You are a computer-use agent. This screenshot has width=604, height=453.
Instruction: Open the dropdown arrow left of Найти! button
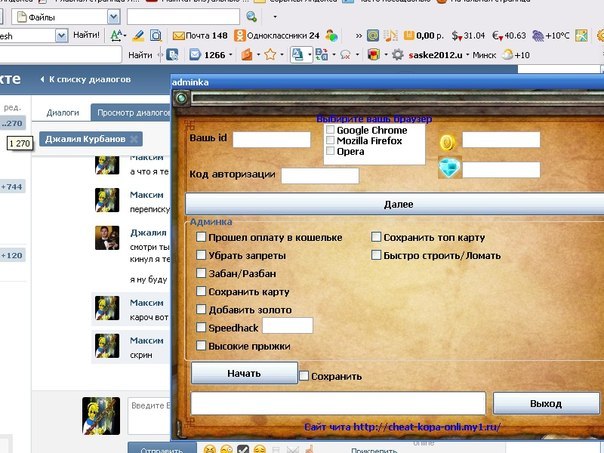click(x=61, y=36)
